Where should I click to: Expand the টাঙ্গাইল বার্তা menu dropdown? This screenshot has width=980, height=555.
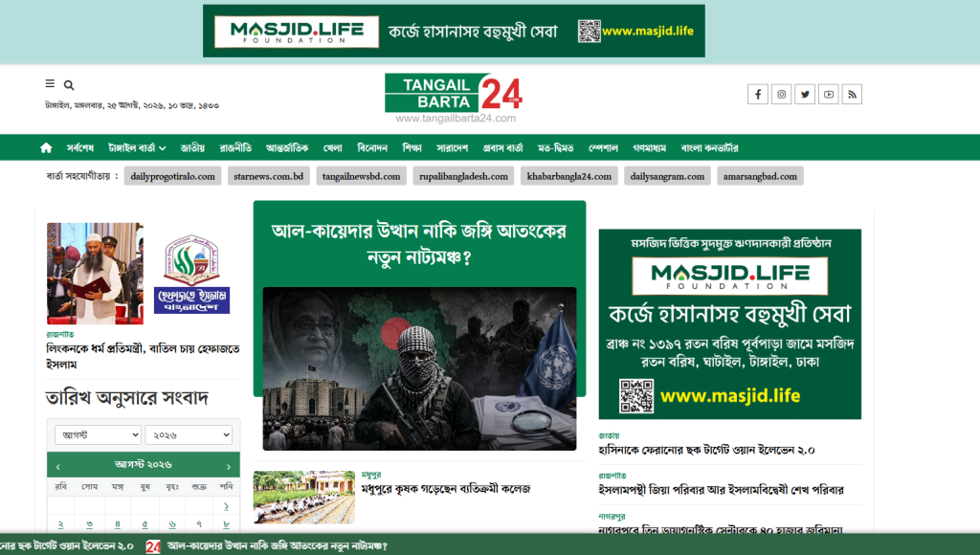[137, 148]
